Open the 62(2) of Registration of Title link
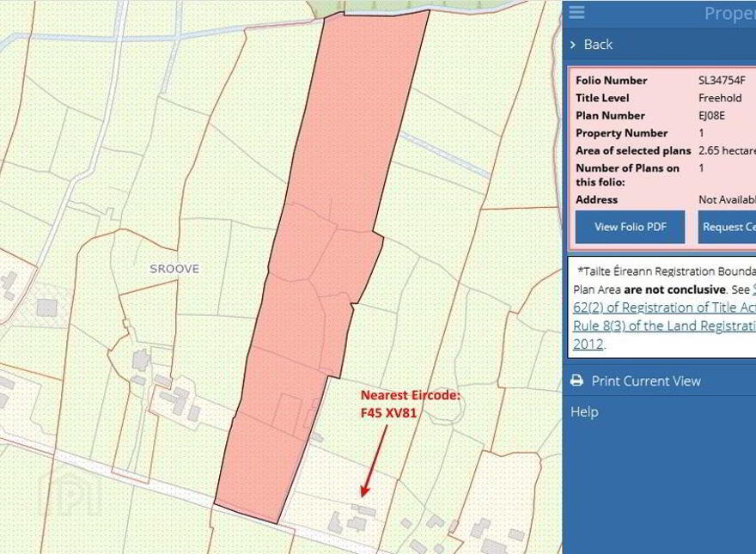The image size is (756, 554). 664,307
